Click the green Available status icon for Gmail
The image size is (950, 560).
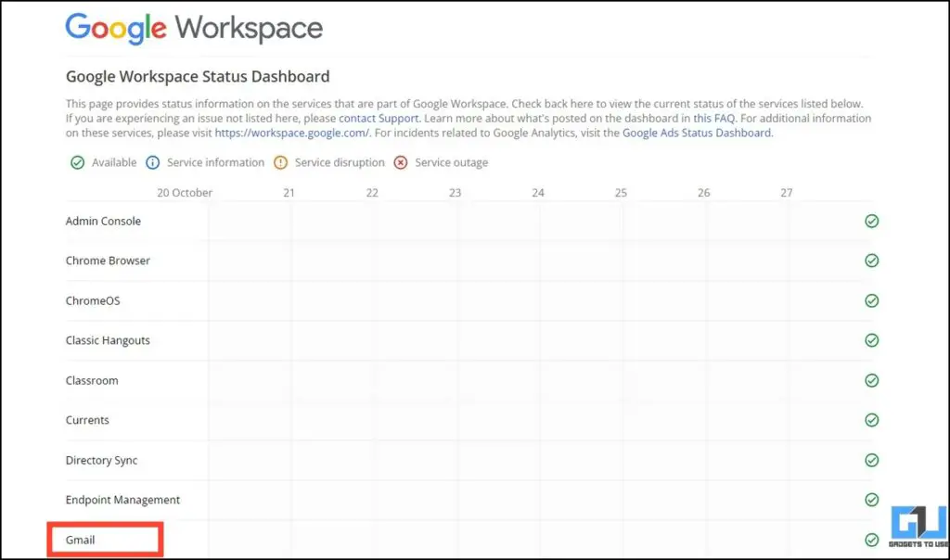coord(871,539)
